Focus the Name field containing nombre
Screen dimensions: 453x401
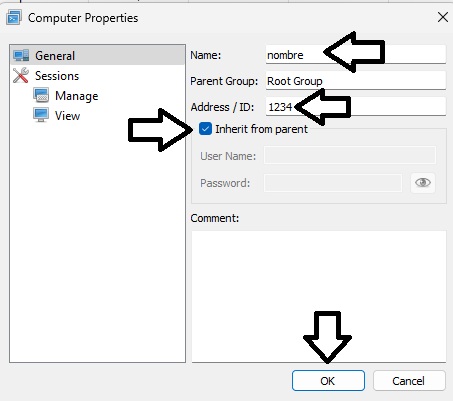click(356, 55)
